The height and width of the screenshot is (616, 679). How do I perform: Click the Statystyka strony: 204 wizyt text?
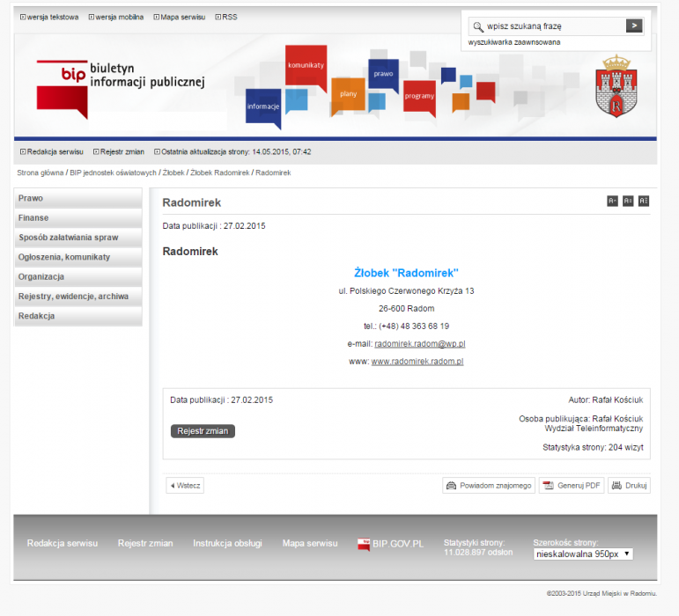click(593, 447)
